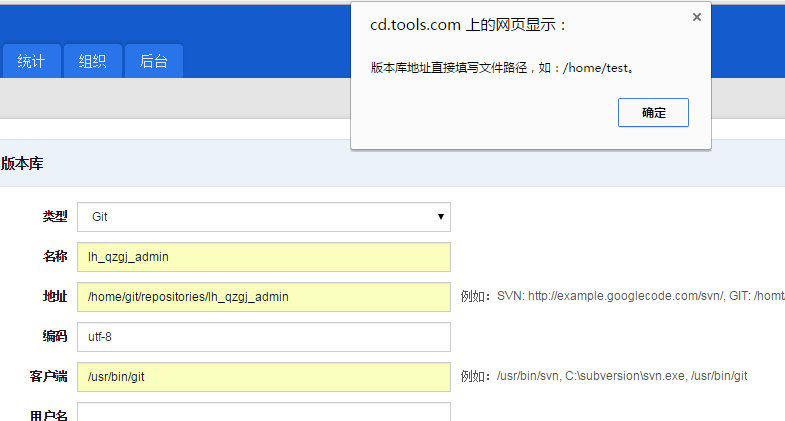Screen dimensions: 785x421
Task: Click the 编码 field label
Action: [x=55, y=337]
